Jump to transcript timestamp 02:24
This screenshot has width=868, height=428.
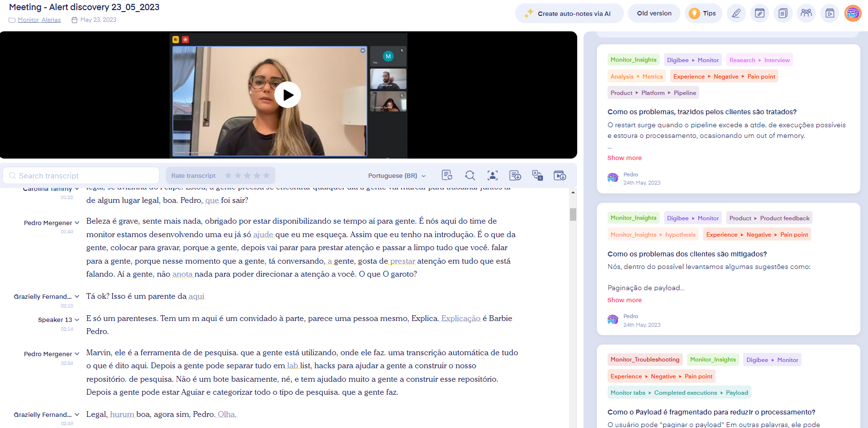(x=67, y=363)
